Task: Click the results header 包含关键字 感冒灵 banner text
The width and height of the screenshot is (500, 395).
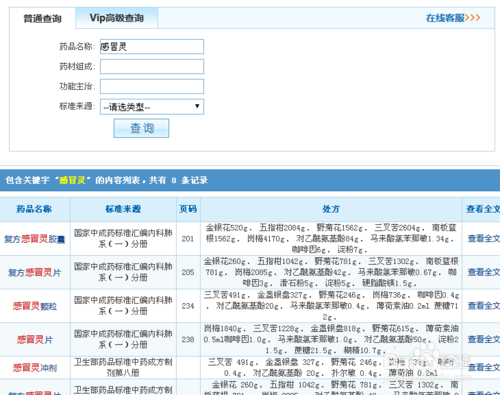Action: (x=106, y=180)
